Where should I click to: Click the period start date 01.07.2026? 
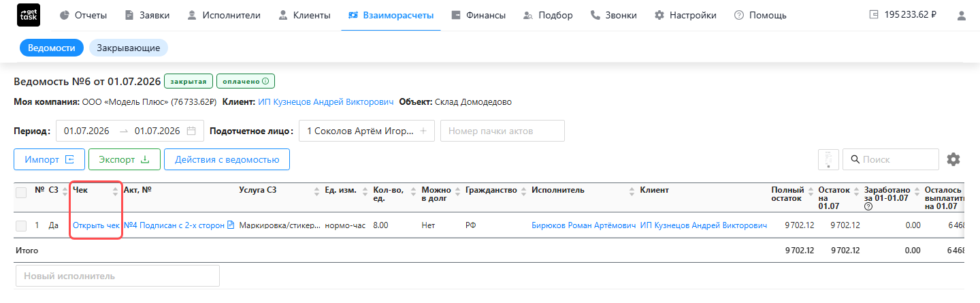[86, 131]
